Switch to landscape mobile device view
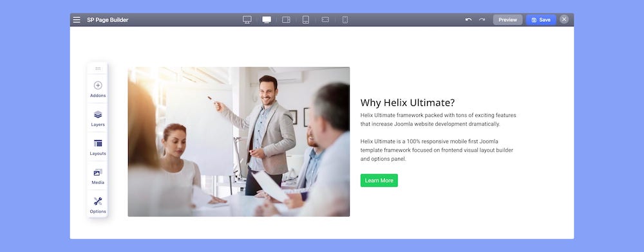The image size is (644, 252). pyautogui.click(x=325, y=19)
